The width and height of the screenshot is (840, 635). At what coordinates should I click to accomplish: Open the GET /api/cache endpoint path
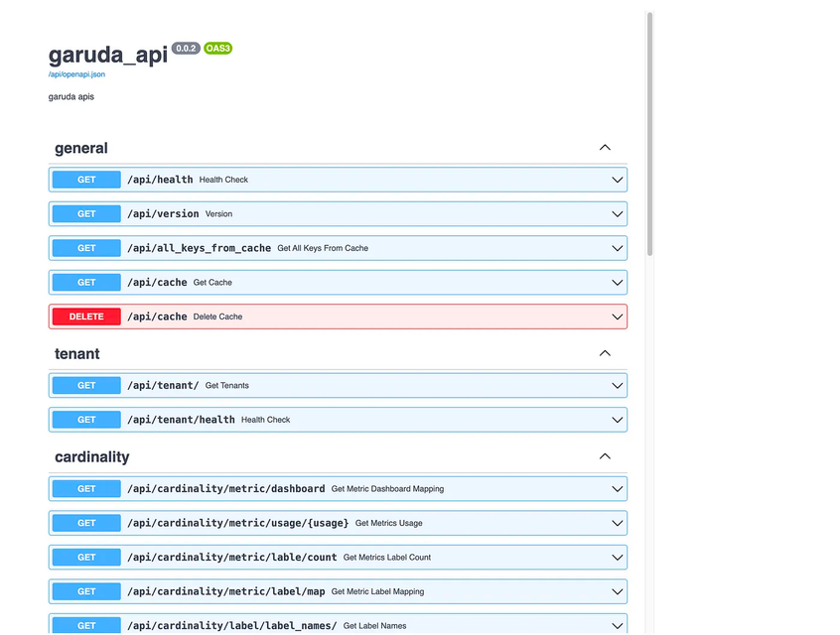[157, 283]
